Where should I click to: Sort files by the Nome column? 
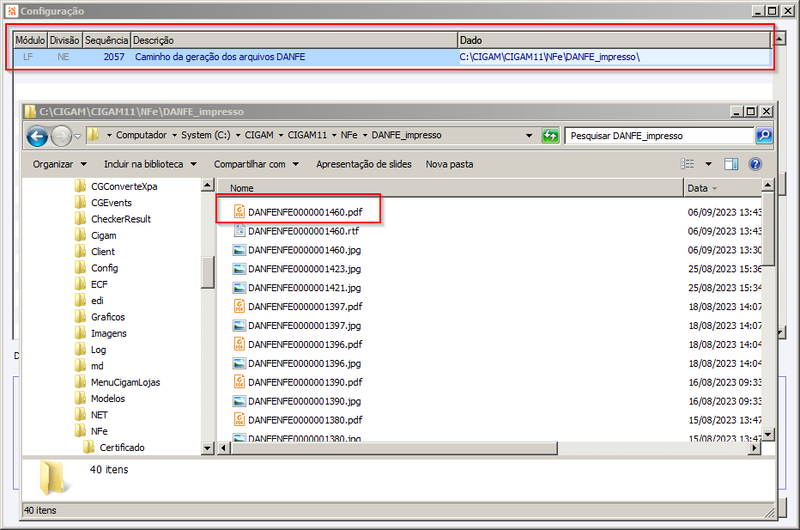[450, 188]
